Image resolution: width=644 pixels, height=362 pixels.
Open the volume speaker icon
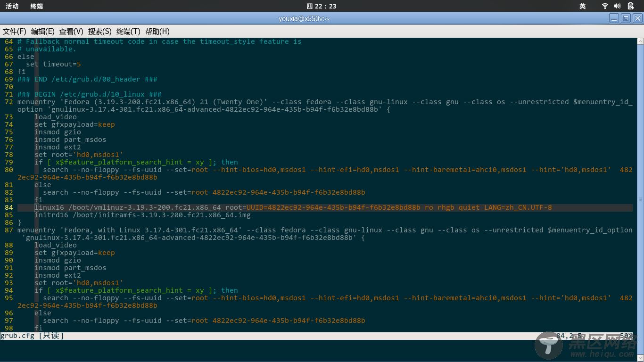pos(618,6)
